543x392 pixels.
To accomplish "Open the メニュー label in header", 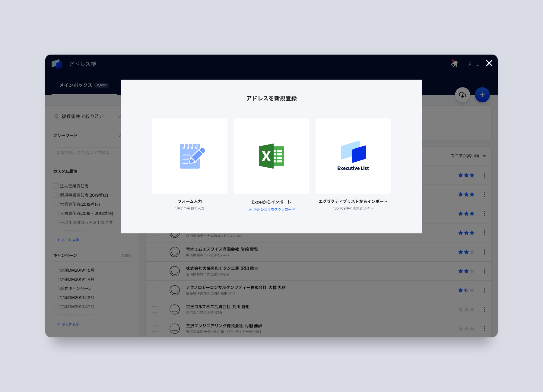I will pyautogui.click(x=475, y=64).
